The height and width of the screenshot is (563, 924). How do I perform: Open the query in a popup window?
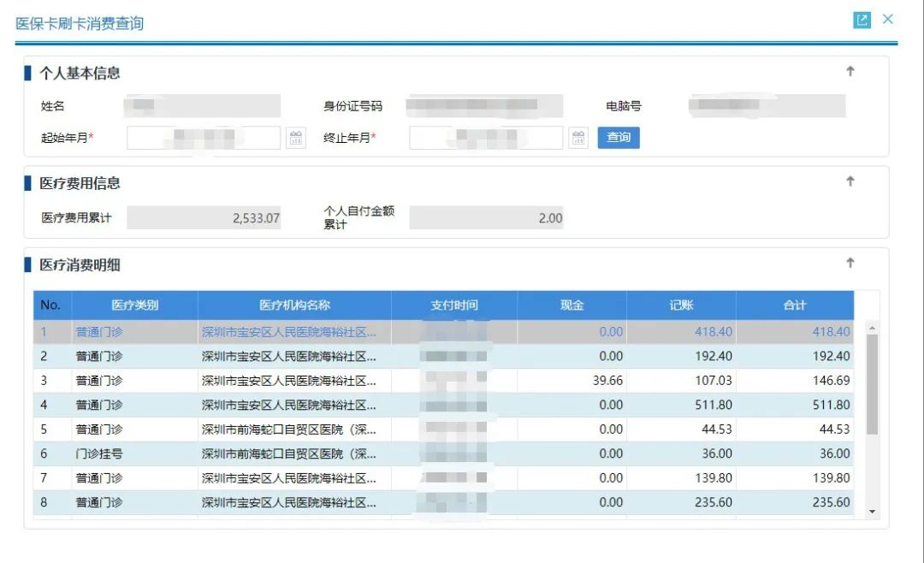point(862,19)
